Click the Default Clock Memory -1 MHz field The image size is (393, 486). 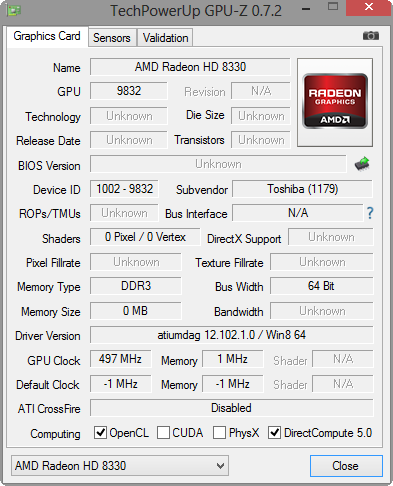point(232,384)
